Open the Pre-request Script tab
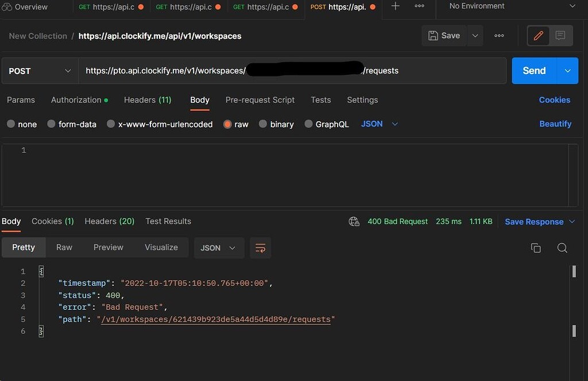The width and height of the screenshot is (588, 381). (260, 100)
